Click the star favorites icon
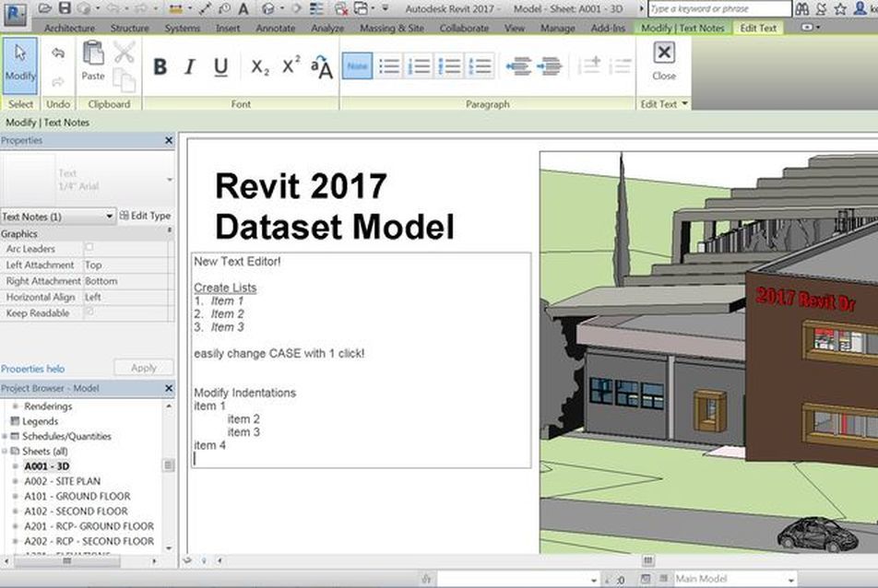 click(840, 8)
